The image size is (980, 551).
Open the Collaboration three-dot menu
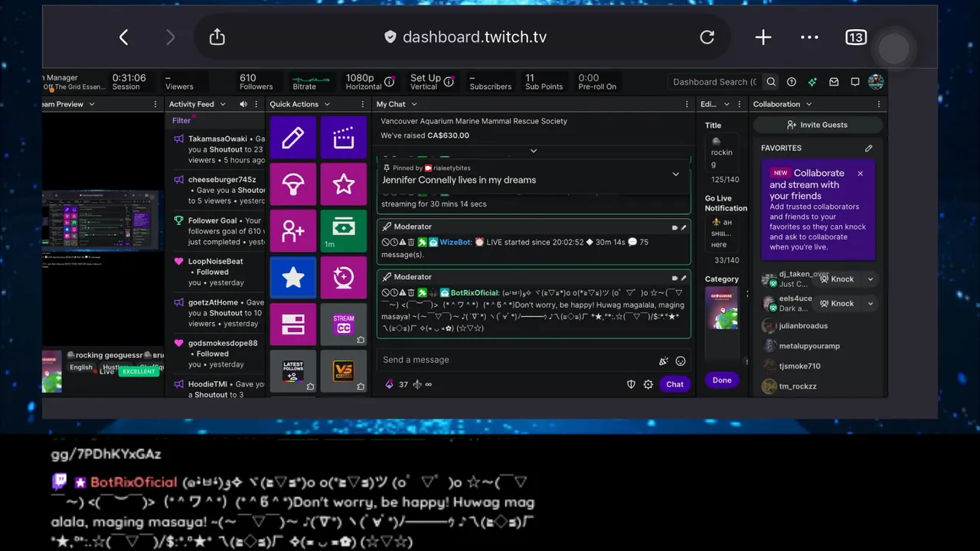tap(878, 104)
